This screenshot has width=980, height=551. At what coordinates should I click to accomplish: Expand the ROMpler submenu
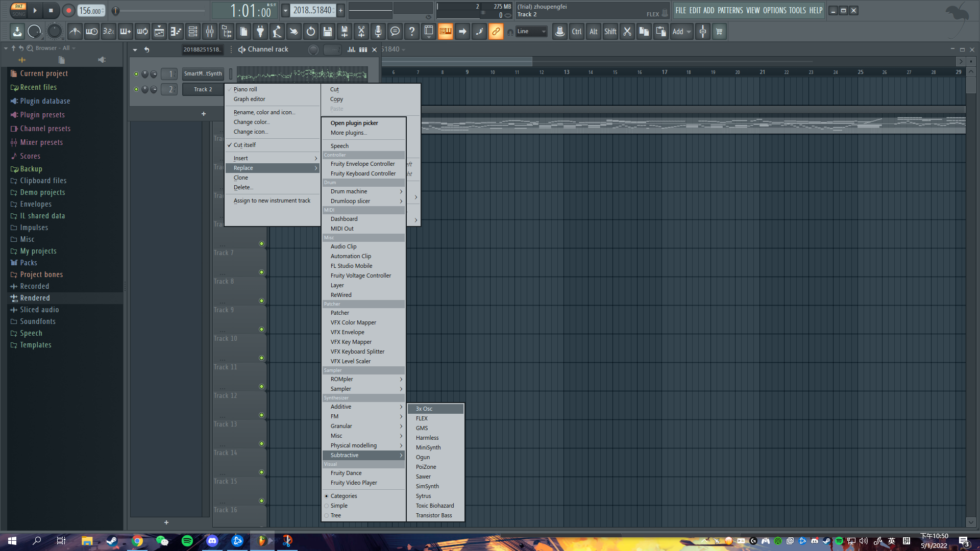pyautogui.click(x=363, y=379)
